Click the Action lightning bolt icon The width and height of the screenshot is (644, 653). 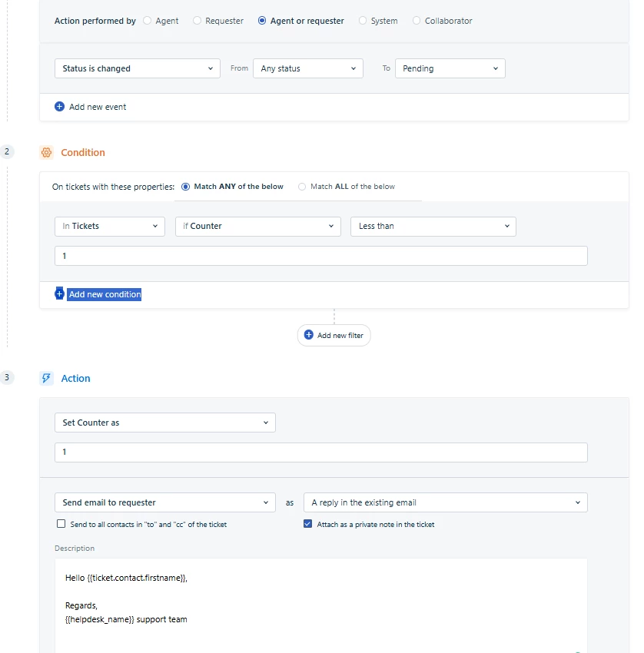click(x=47, y=378)
